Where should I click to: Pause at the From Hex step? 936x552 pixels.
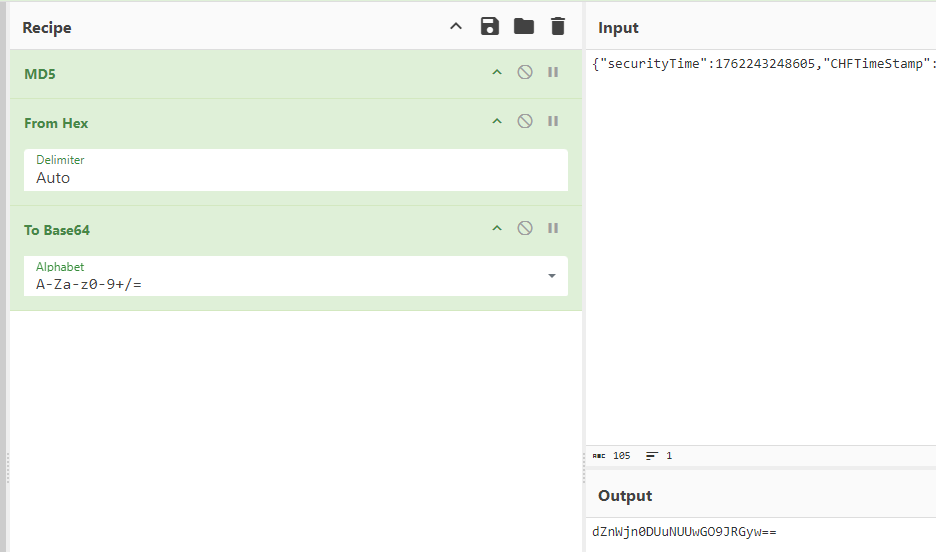pyautogui.click(x=552, y=121)
